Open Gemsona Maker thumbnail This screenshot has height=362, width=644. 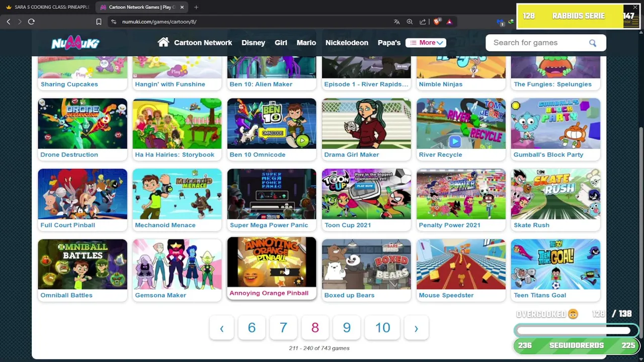coord(177,264)
